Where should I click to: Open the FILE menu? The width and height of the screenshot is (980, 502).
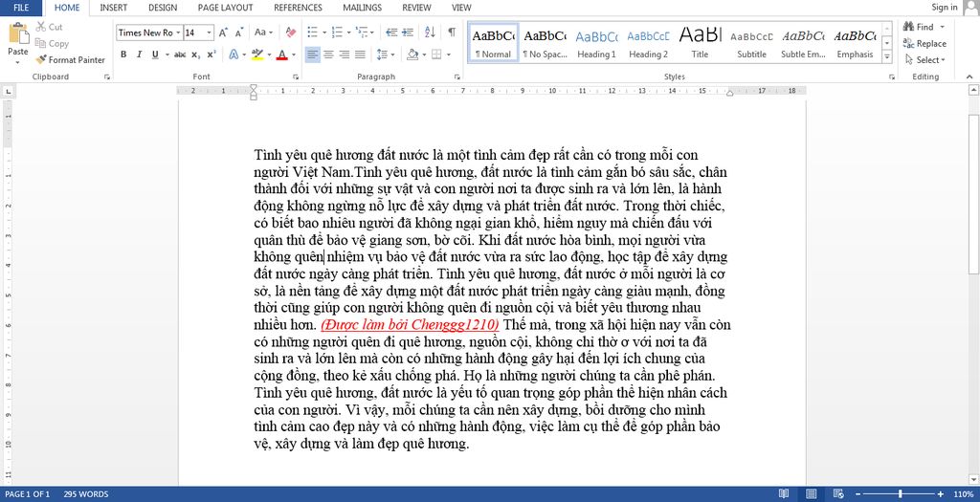[x=21, y=8]
